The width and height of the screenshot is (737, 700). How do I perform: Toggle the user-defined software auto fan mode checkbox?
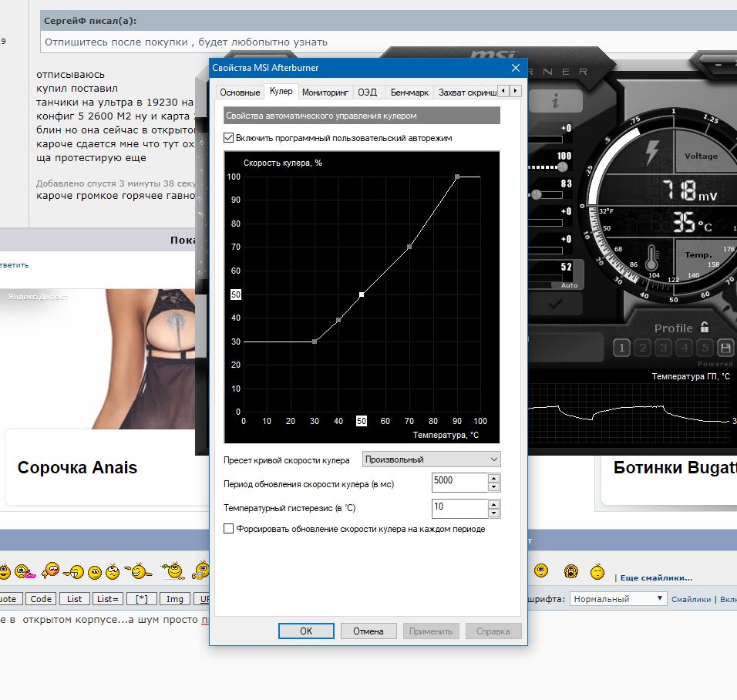point(228,138)
